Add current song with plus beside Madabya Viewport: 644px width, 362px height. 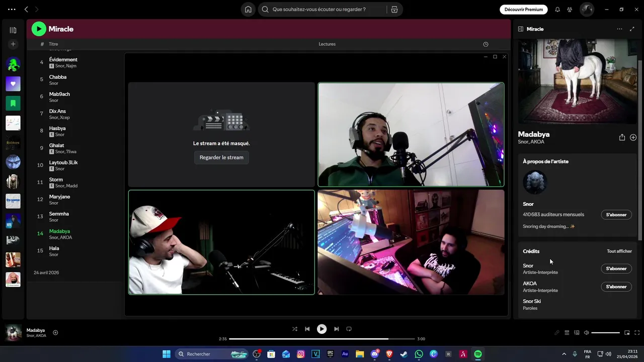55,332
